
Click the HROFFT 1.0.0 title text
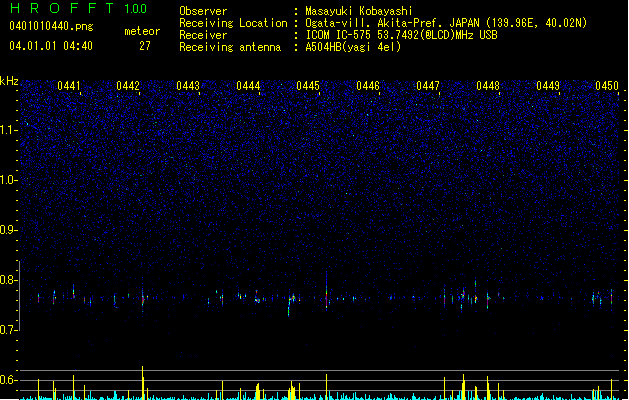coord(79,8)
